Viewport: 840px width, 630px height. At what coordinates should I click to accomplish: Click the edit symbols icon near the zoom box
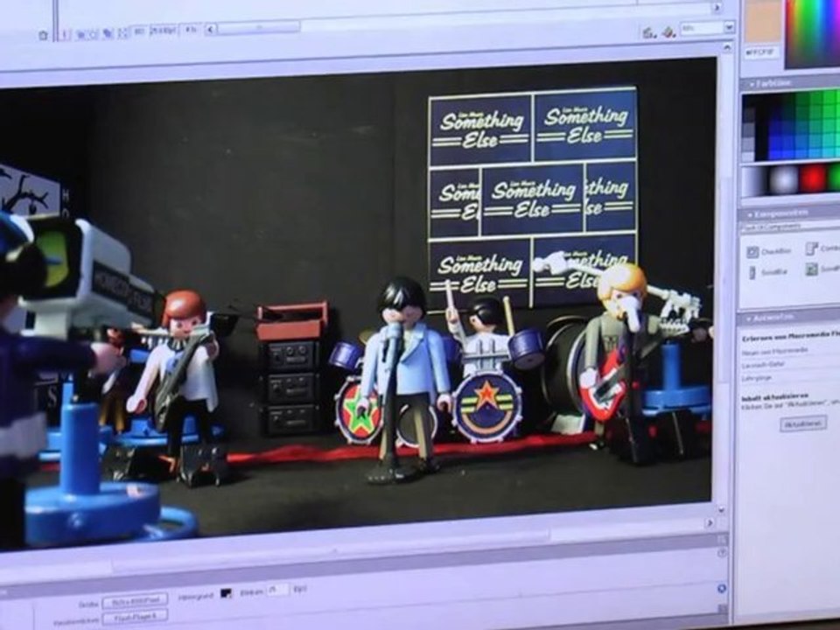[x=668, y=32]
